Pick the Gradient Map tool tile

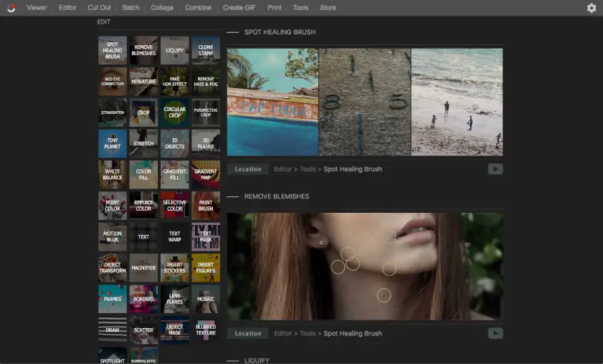point(206,175)
